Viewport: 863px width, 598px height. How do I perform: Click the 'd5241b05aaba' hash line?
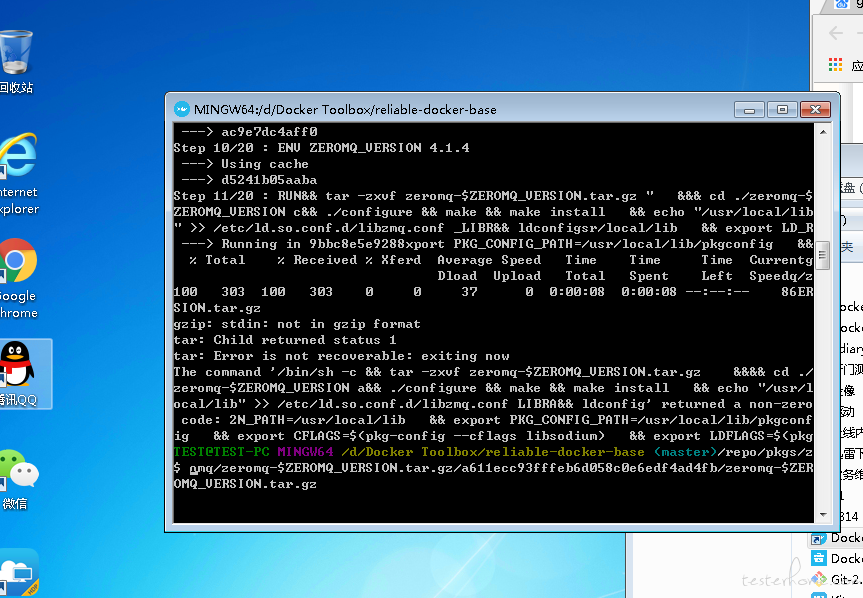click(x=269, y=180)
